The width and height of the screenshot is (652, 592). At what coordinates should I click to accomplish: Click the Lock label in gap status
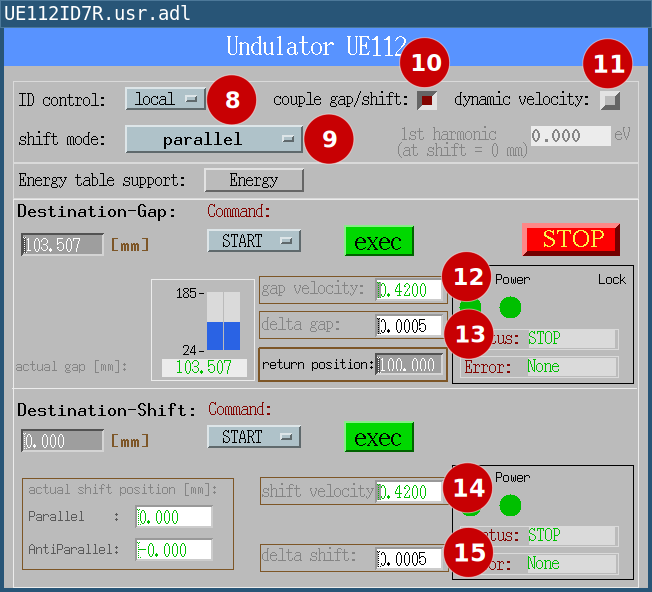coord(612,279)
